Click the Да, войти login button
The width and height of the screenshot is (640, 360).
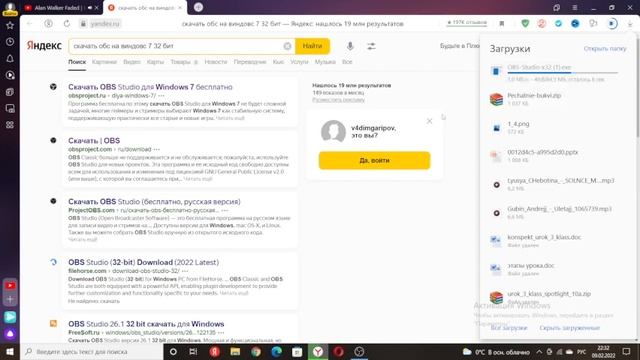(374, 160)
